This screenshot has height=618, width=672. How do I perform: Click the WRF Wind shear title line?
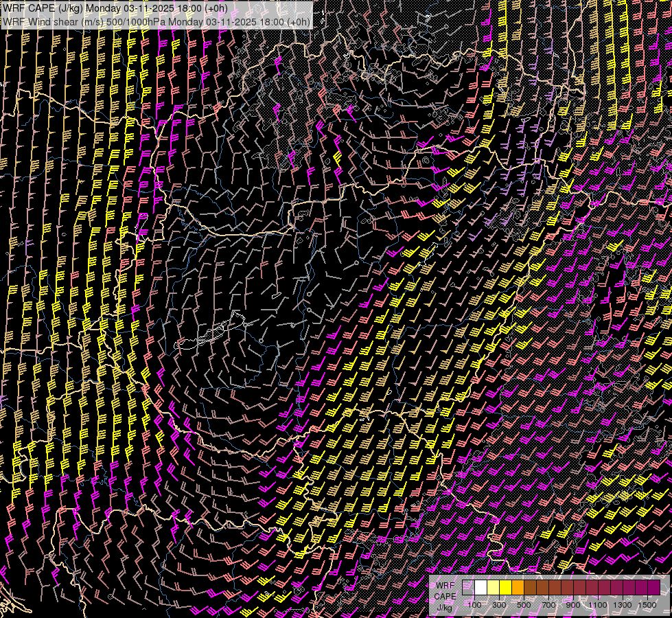(157, 21)
